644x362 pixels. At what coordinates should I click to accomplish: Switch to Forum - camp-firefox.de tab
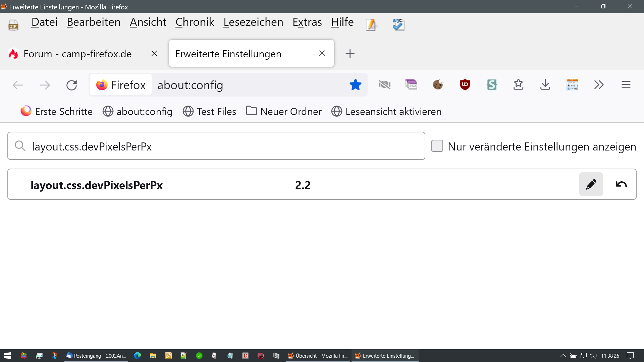(77, 54)
